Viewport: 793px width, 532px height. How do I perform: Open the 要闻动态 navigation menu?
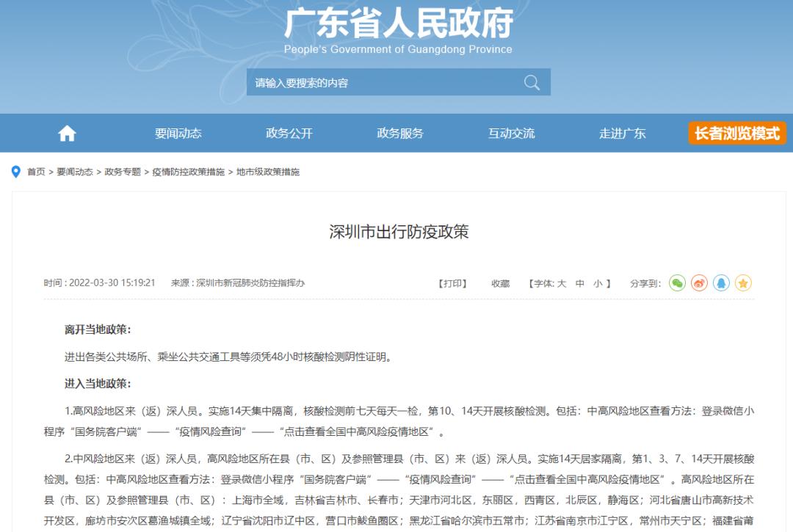(x=178, y=134)
